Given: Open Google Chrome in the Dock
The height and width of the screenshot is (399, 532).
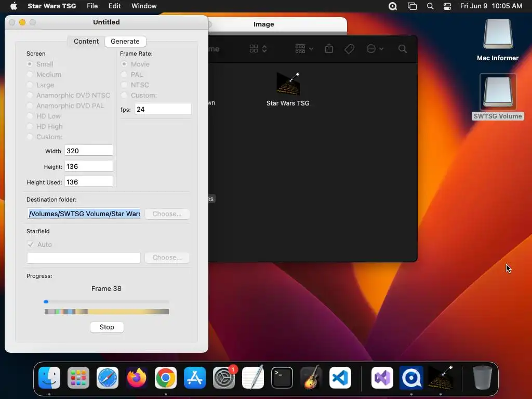Looking at the screenshot, I should [166, 378].
